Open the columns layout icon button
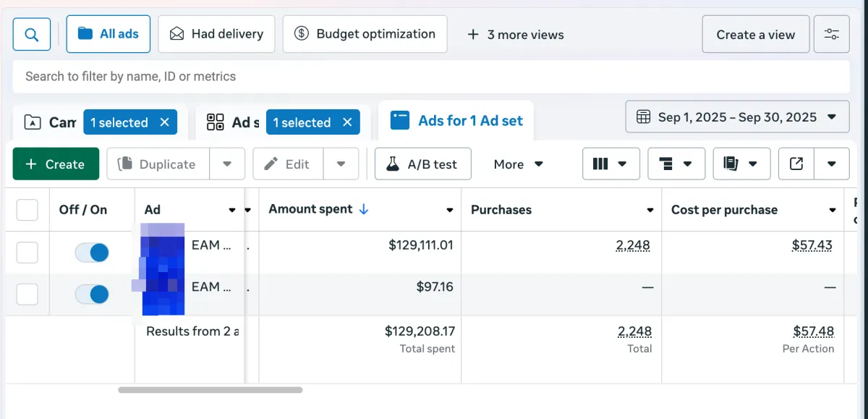The height and width of the screenshot is (419, 868). [x=610, y=164]
